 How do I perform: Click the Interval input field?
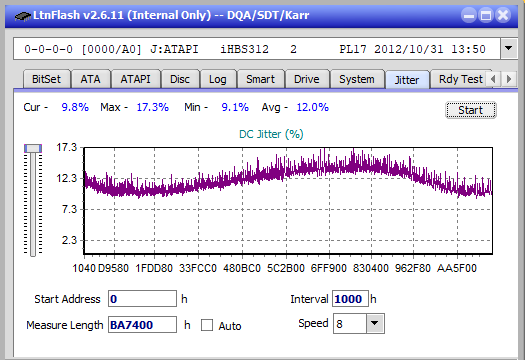(350, 299)
